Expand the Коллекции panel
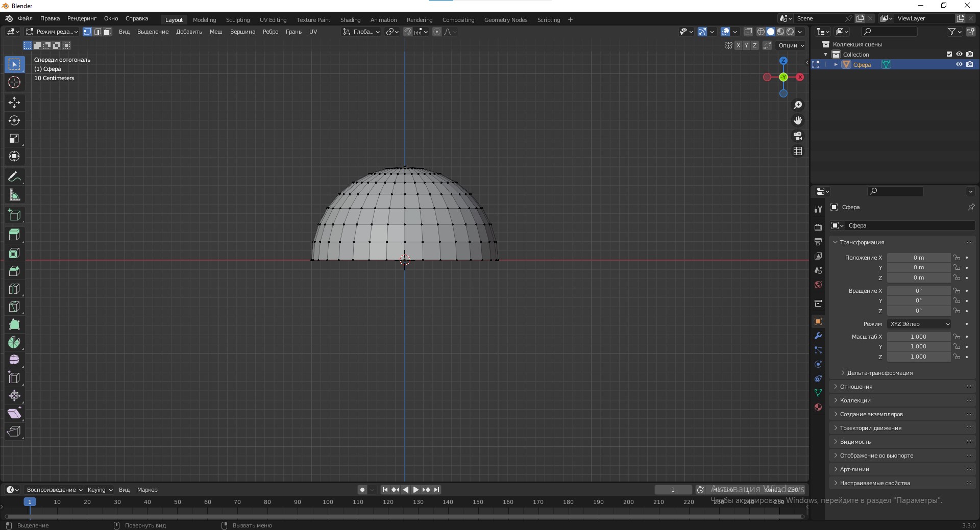 (855, 400)
